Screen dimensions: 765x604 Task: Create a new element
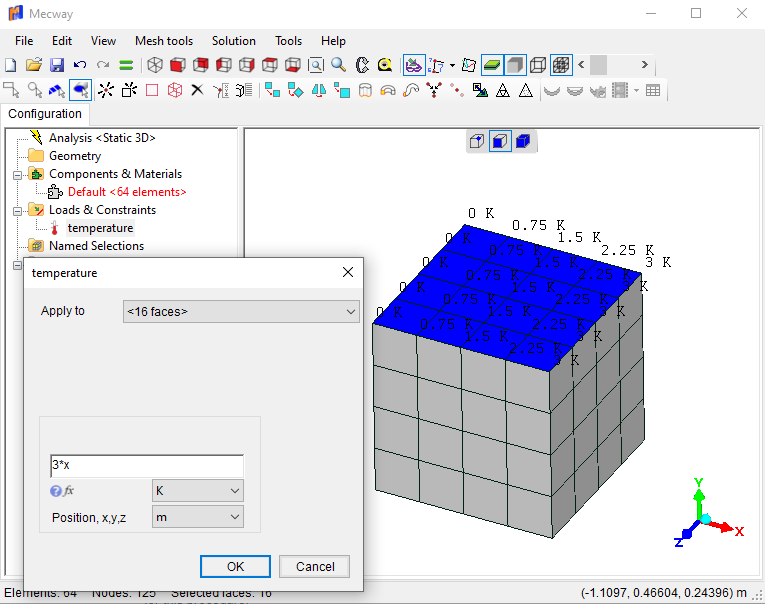[x=129, y=90]
